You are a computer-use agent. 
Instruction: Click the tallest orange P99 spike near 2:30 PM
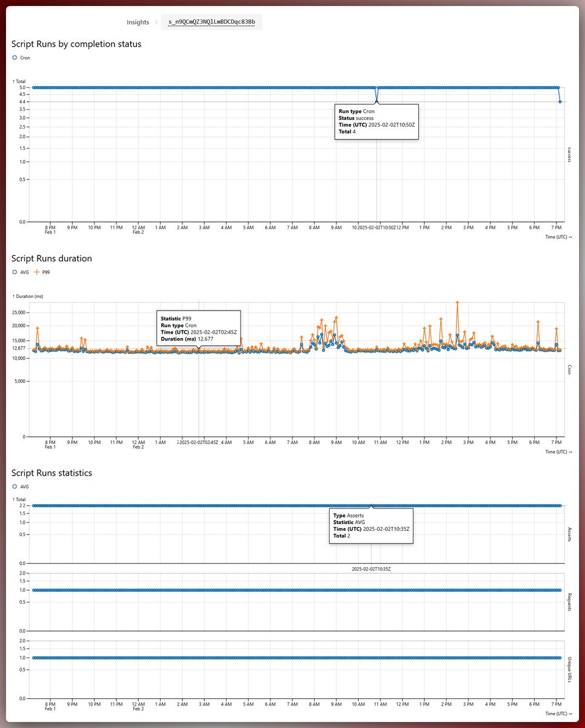tap(458, 302)
